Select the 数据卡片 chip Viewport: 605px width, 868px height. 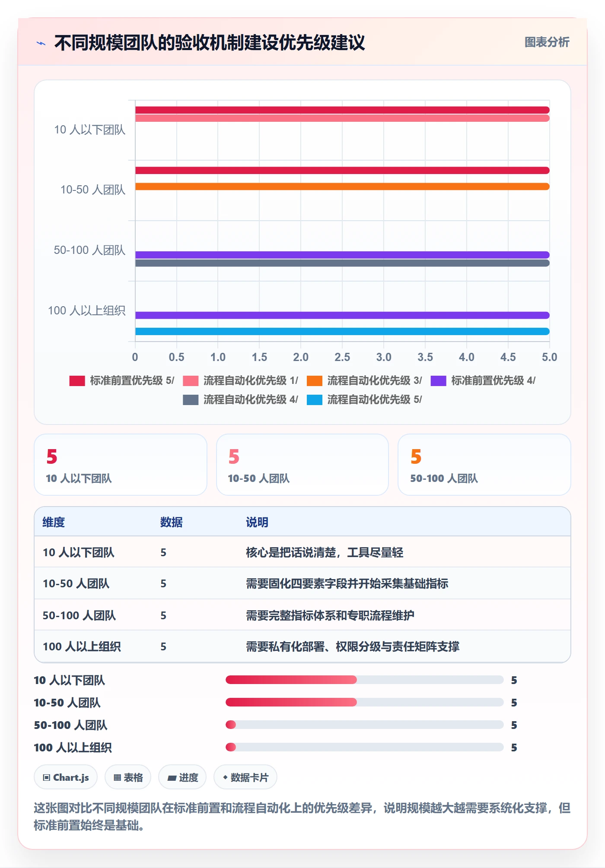(x=245, y=777)
